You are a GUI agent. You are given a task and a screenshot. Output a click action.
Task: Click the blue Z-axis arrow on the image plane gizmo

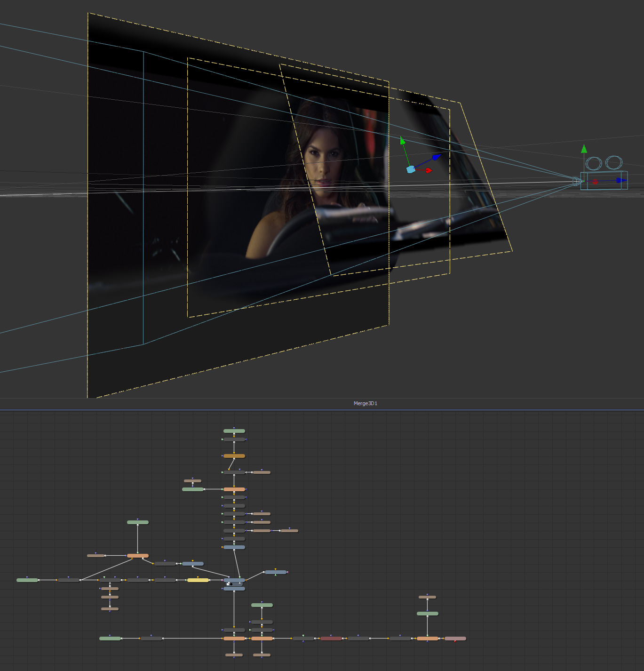click(437, 157)
